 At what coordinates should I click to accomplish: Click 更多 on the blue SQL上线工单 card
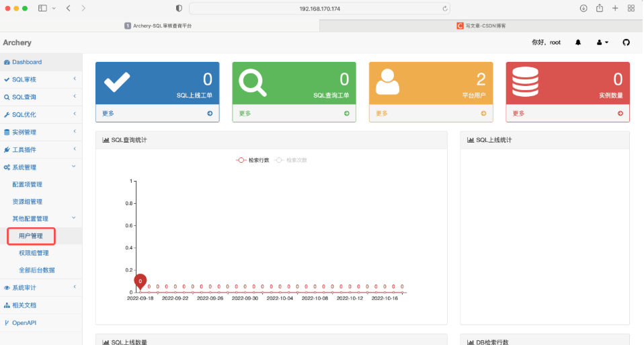(x=108, y=114)
